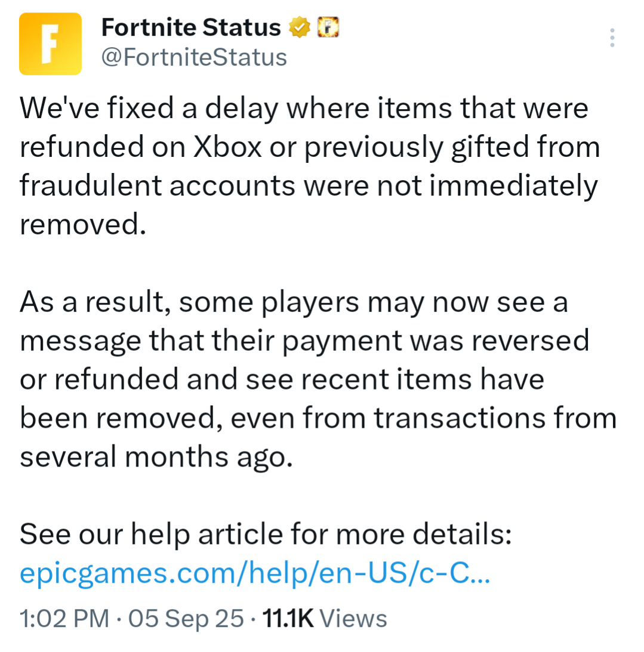Click the 1:02 PM timestamp

(x=64, y=618)
